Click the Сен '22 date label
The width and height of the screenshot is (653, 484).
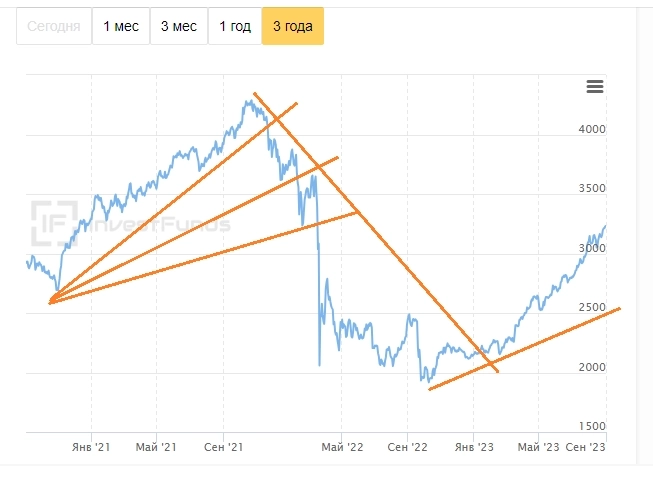tap(407, 448)
